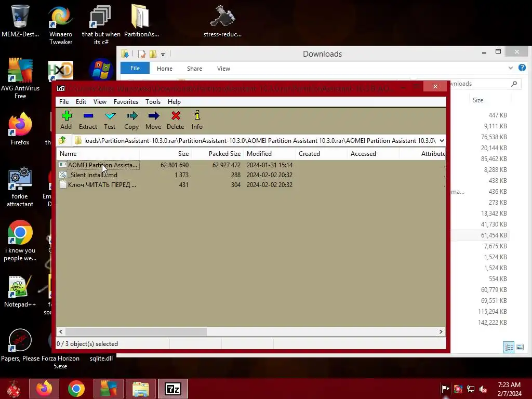Click the Explorer help question mark icon
Image resolution: width=532 pixels, height=399 pixels.
coord(522,68)
